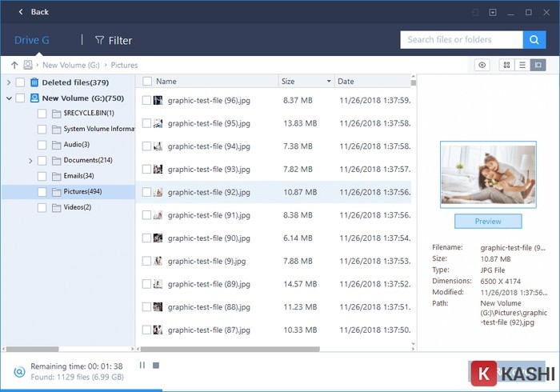The width and height of the screenshot is (560, 392).
Task: Click the Search files or folders field
Action: click(x=462, y=40)
